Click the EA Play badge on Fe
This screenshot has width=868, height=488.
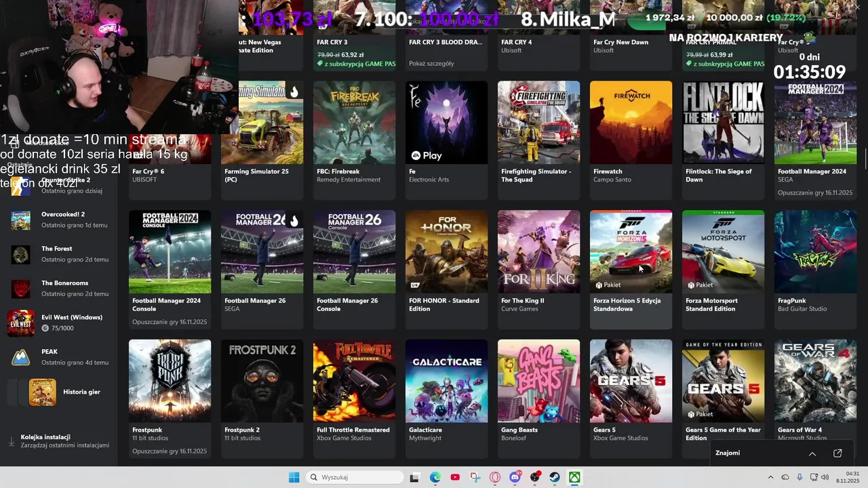point(427,155)
